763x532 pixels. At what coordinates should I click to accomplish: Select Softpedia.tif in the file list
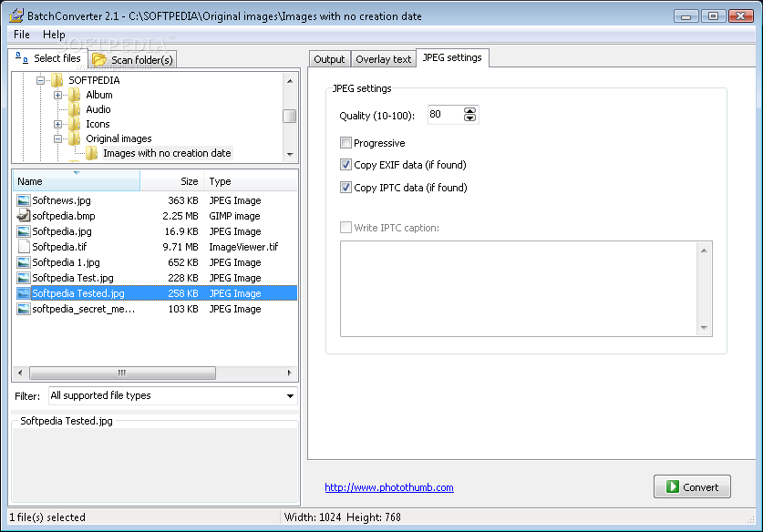(59, 247)
